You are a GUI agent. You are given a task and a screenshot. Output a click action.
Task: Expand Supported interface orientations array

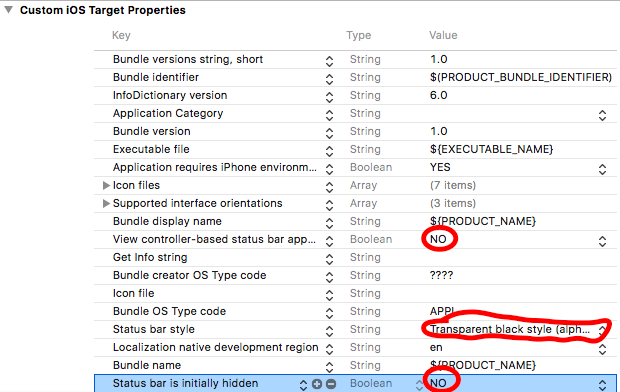coord(106,203)
